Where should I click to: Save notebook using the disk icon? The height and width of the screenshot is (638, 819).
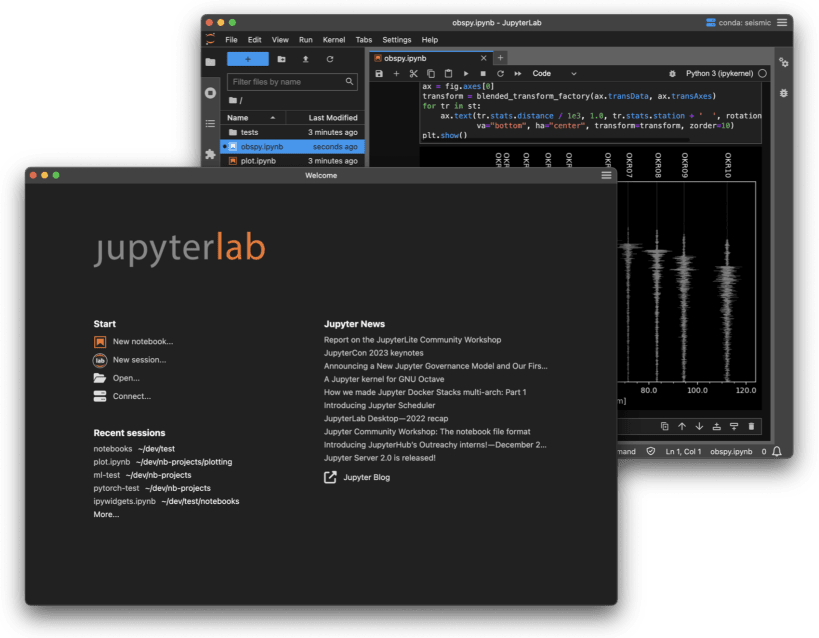click(x=379, y=74)
